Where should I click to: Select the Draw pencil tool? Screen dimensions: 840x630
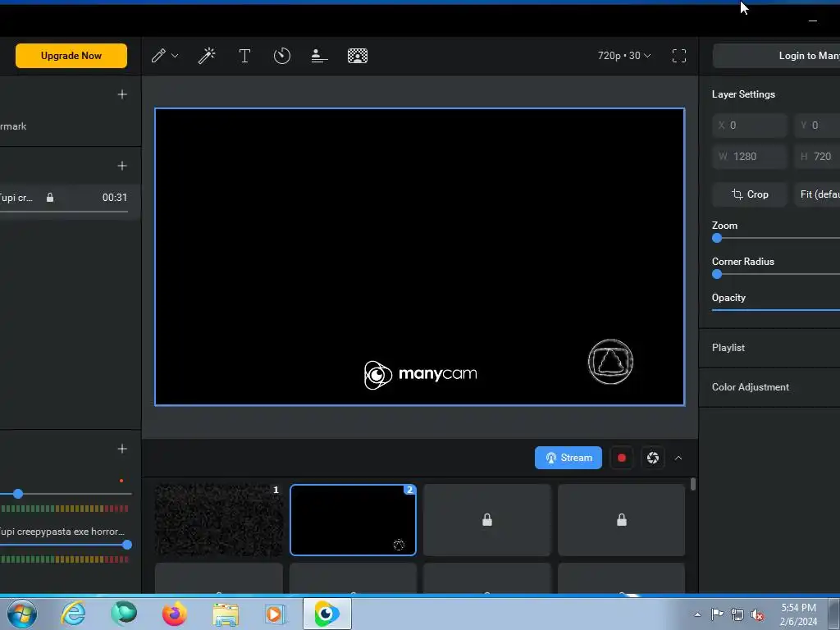pyautogui.click(x=158, y=56)
